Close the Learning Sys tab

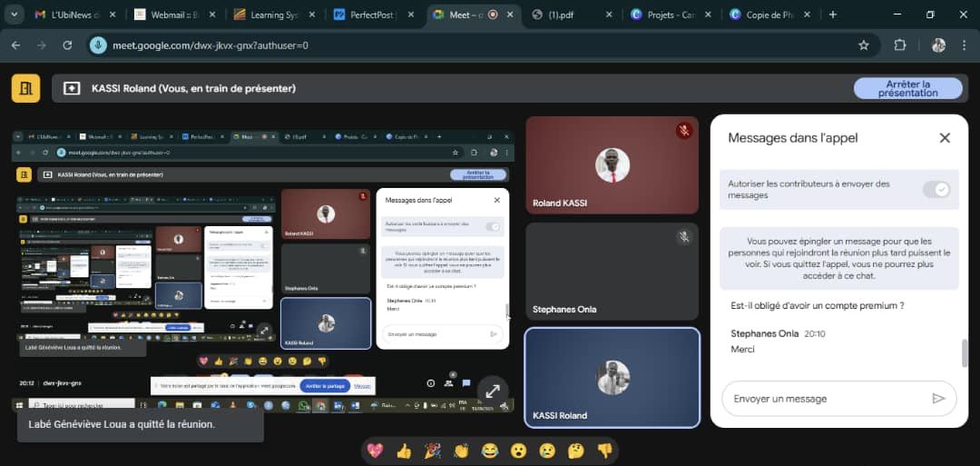pyautogui.click(x=312, y=15)
